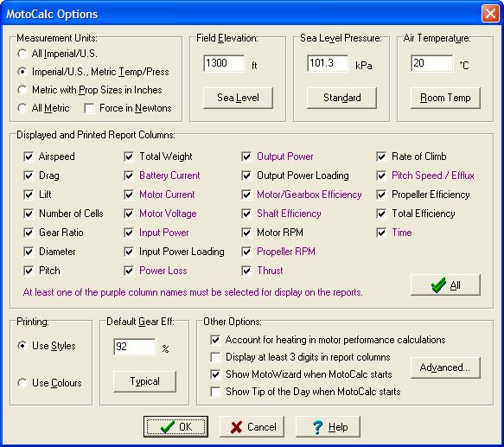The image size is (504, 447).
Task: Uncheck Rate of Climb column
Action: 381,156
